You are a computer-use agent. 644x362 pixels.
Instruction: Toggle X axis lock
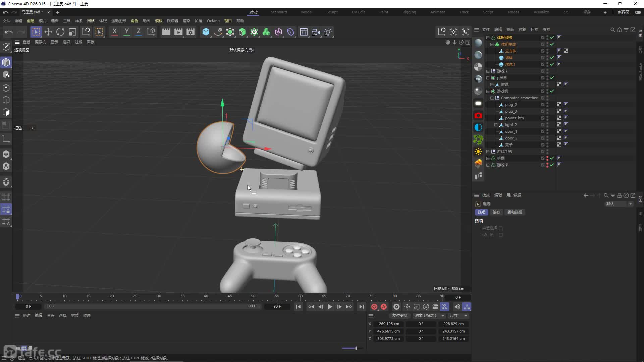tap(114, 32)
